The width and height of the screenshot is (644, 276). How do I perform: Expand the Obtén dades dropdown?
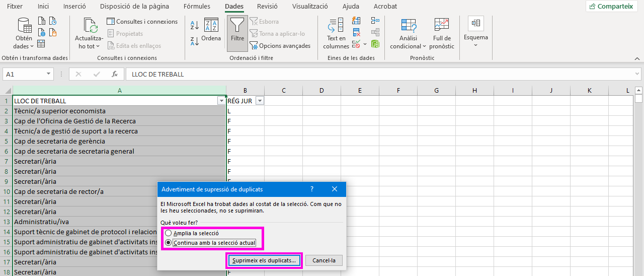24,42
